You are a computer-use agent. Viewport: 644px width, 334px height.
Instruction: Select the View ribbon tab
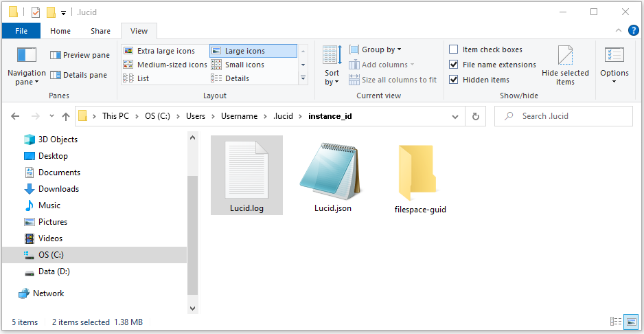[x=139, y=31]
